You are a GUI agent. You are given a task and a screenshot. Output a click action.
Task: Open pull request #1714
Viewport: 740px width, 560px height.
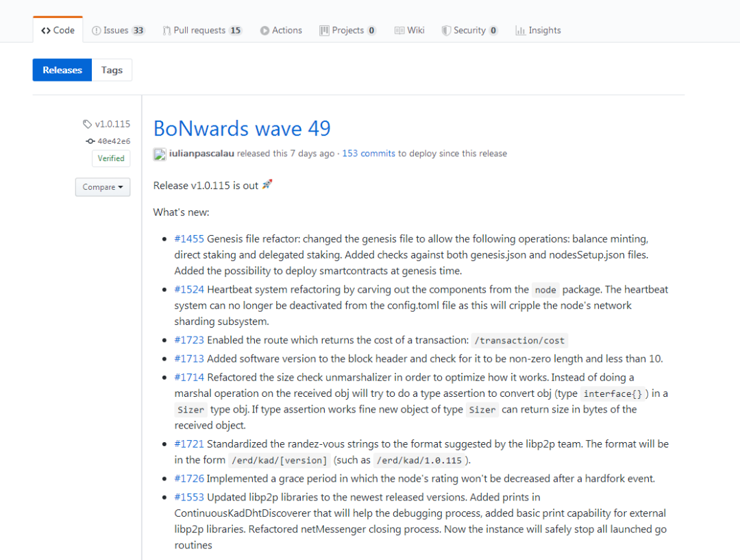(x=189, y=377)
